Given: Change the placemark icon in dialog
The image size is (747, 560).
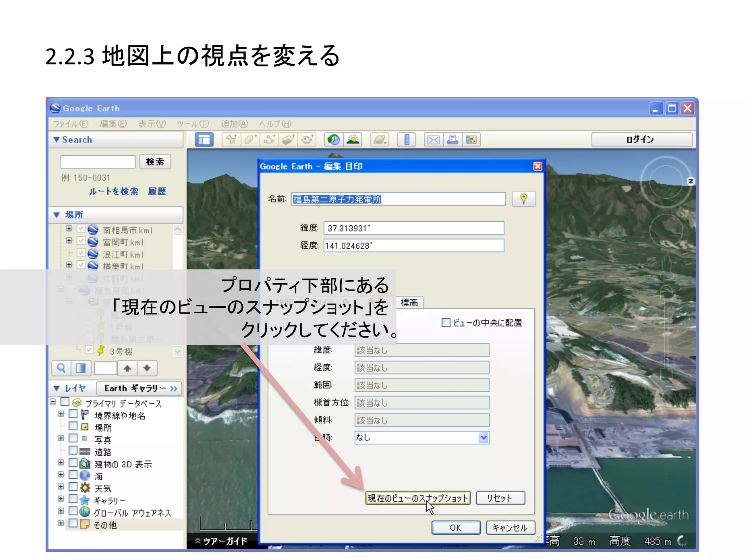Looking at the screenshot, I should (524, 199).
